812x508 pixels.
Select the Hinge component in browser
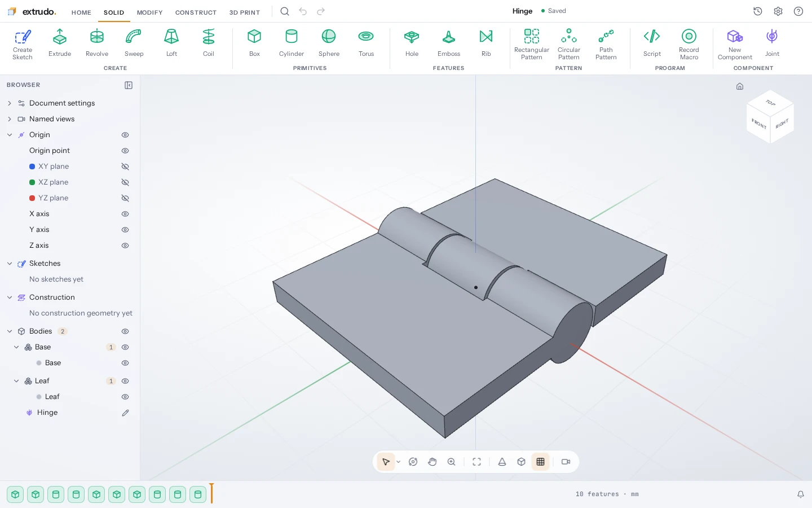pyautogui.click(x=47, y=413)
